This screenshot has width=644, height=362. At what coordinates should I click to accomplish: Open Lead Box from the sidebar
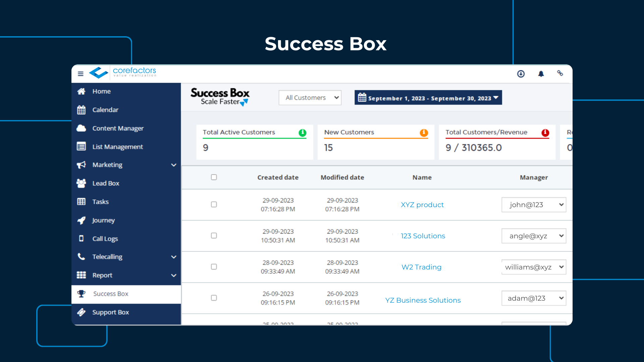tap(106, 183)
